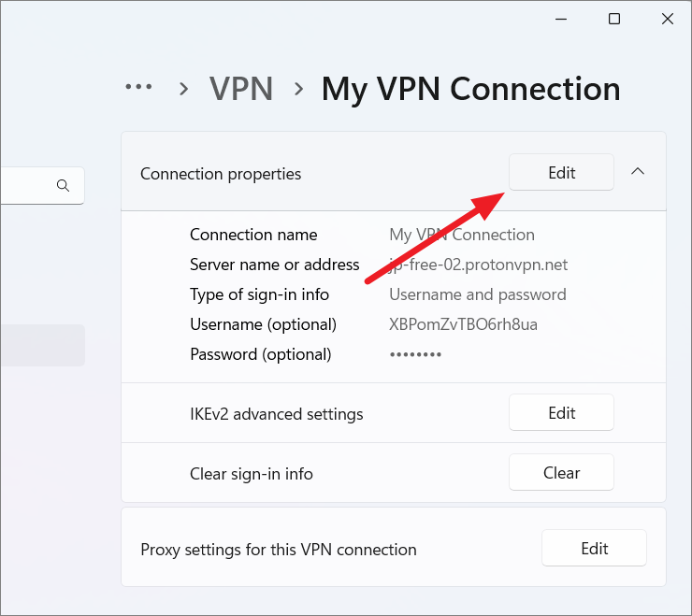This screenshot has width=692, height=616.
Task: Click the Connection properties header row
Action: 393,172
